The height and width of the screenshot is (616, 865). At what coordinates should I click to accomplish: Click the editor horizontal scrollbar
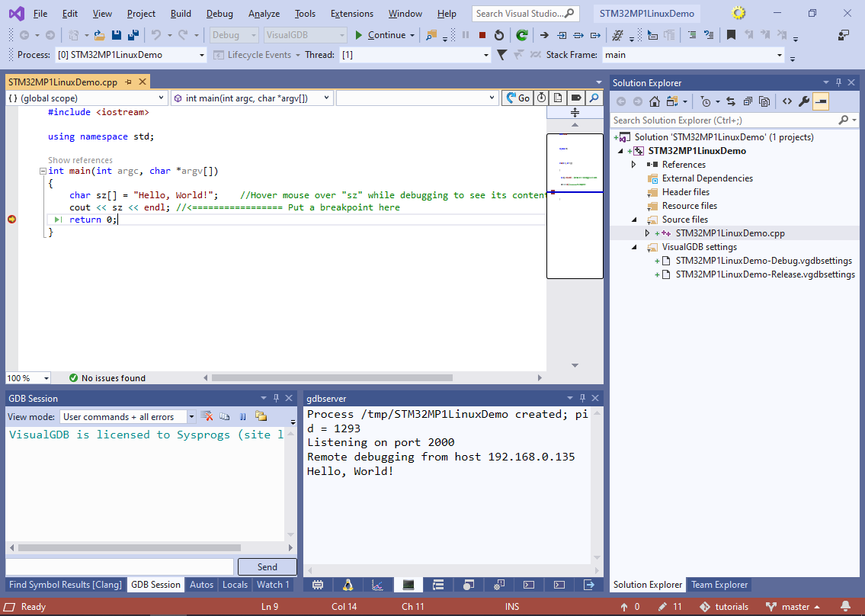tap(332, 378)
